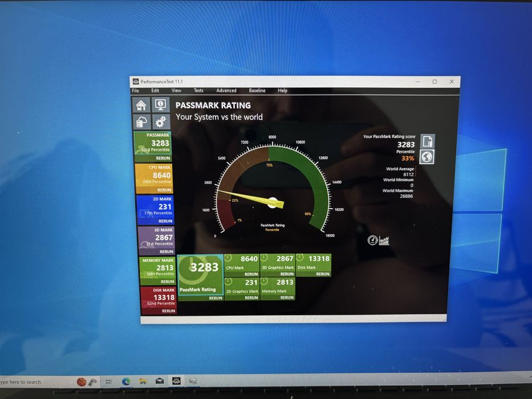532x399 pixels.
Task: Click the save results document icon
Action: tap(428, 141)
